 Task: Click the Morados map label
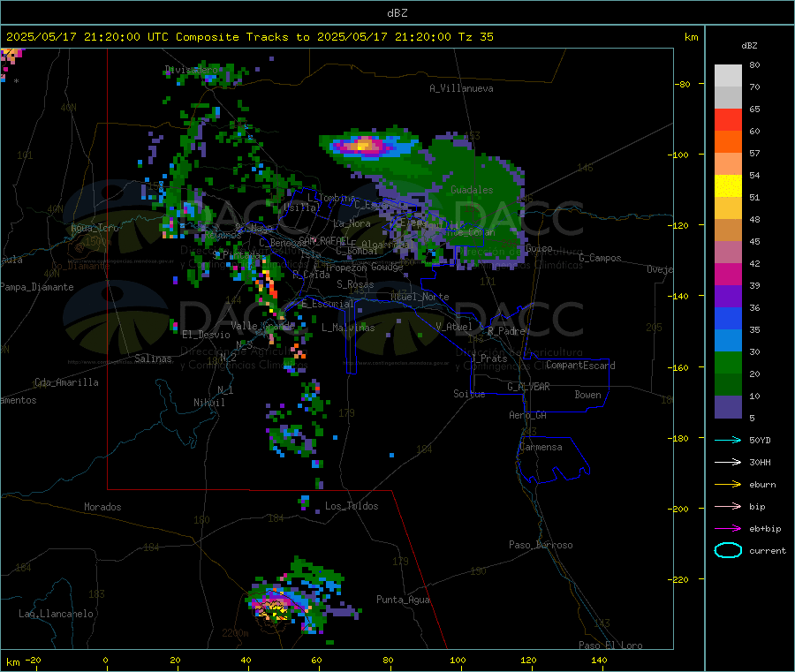point(102,507)
